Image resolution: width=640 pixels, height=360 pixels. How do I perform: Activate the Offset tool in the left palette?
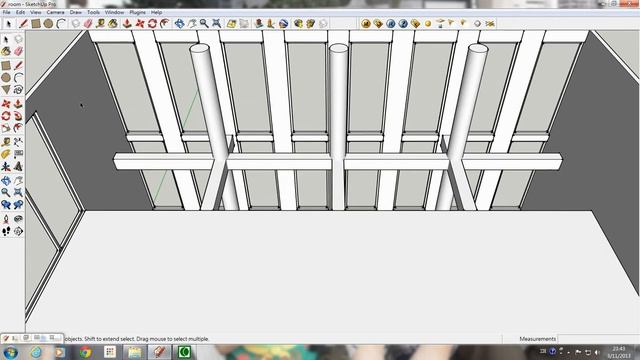[x=18, y=128]
